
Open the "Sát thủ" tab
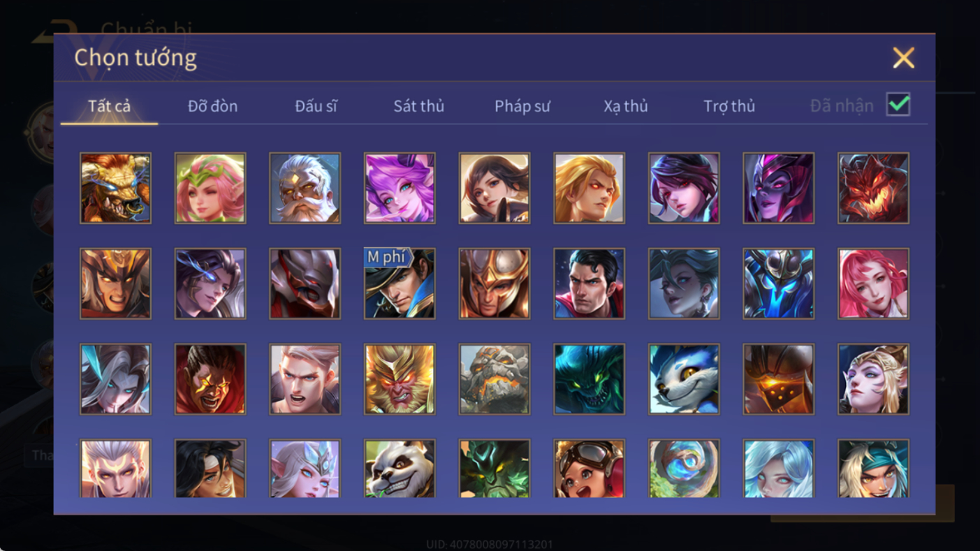418,106
